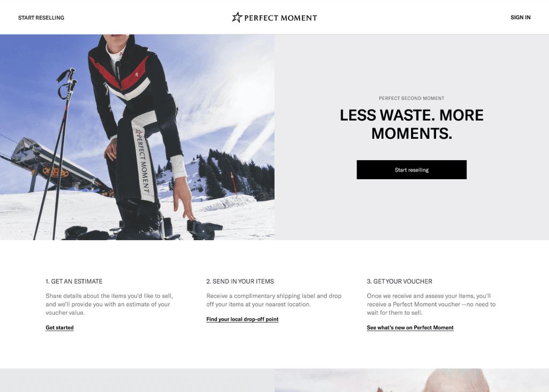Open See what's new on Perfect Moment
549x392 pixels.
coord(410,328)
